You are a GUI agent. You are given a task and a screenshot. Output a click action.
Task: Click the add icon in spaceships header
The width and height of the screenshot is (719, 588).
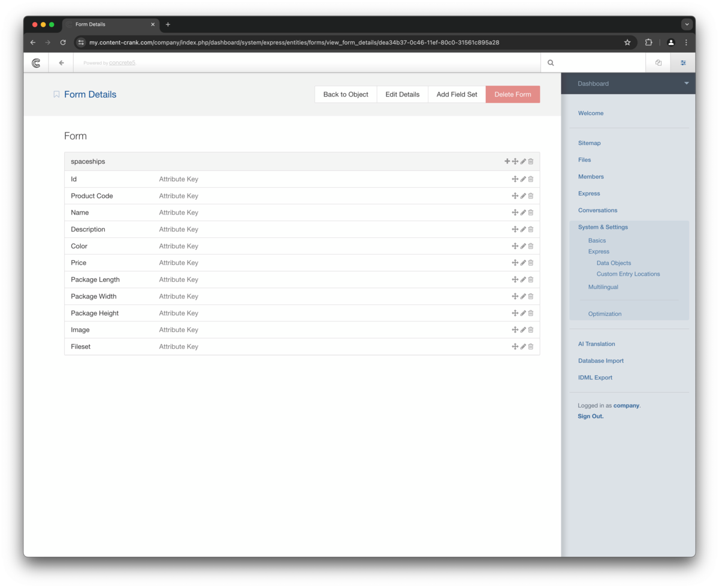pos(507,161)
